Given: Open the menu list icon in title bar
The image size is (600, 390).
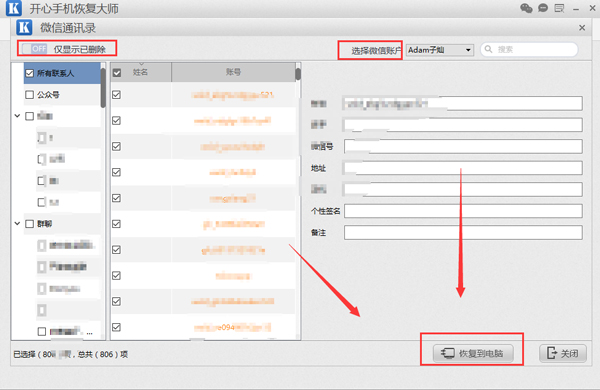Looking at the screenshot, I should [x=559, y=8].
